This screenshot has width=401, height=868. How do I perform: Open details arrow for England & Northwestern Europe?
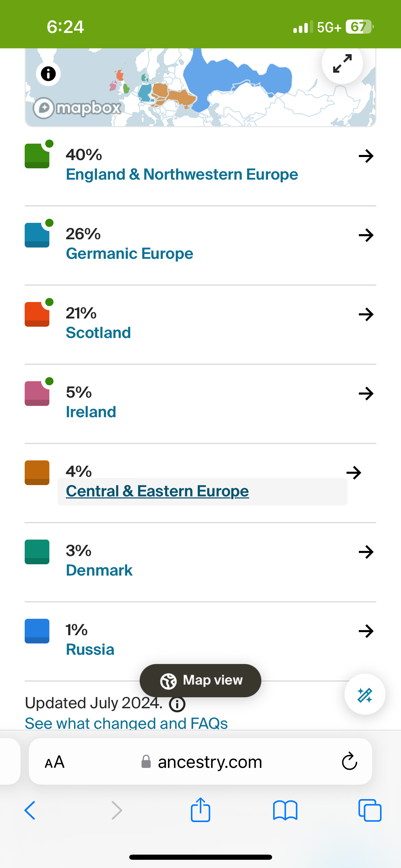[366, 156]
